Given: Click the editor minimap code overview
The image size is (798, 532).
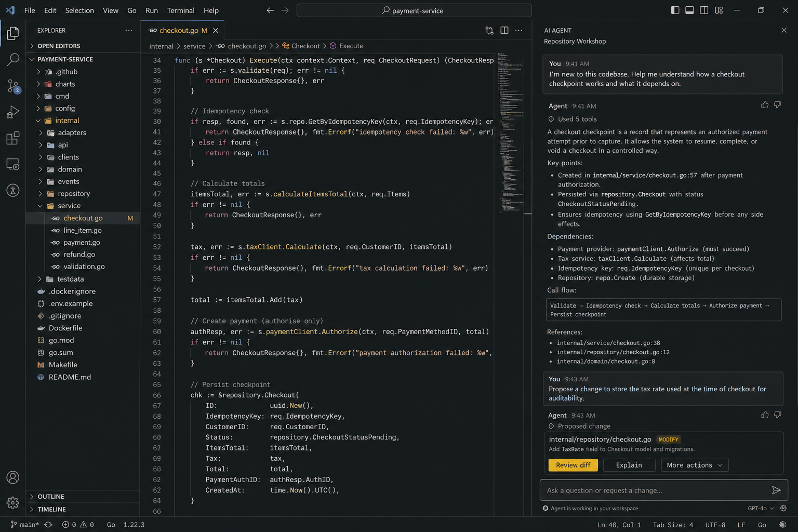Looking at the screenshot, I should [x=510, y=132].
